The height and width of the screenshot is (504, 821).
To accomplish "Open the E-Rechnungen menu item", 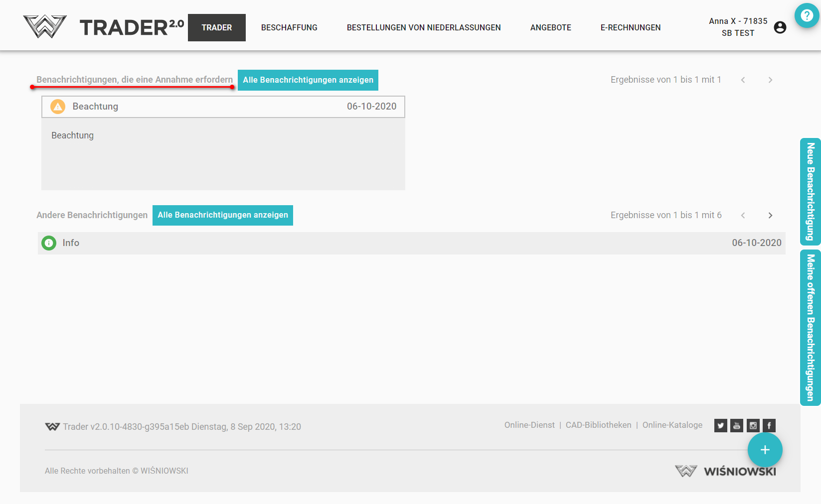I will coord(630,27).
